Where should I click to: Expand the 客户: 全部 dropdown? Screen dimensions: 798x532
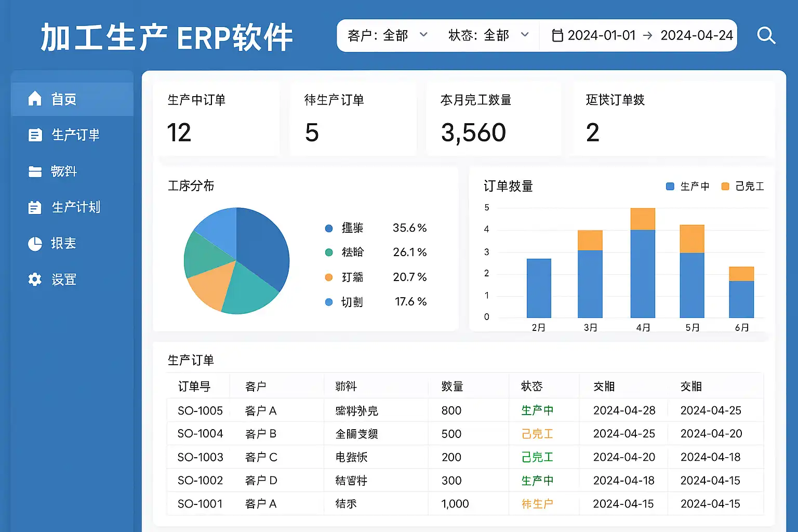coord(387,35)
